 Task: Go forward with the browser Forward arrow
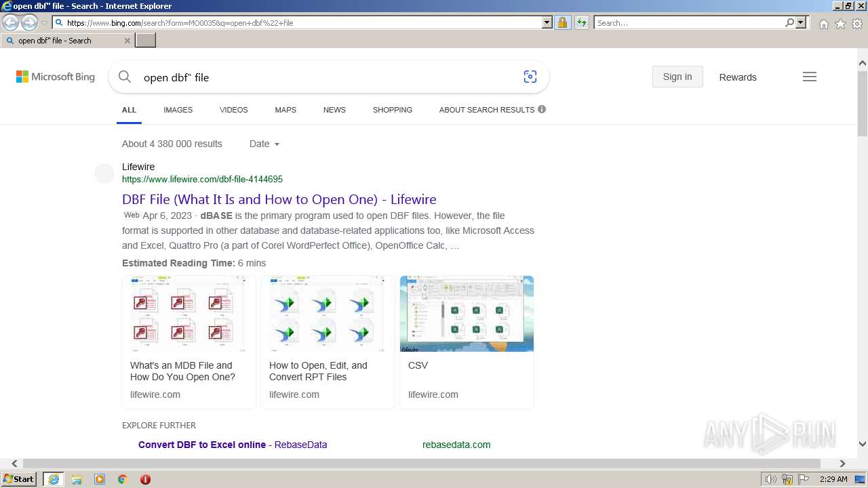point(29,23)
